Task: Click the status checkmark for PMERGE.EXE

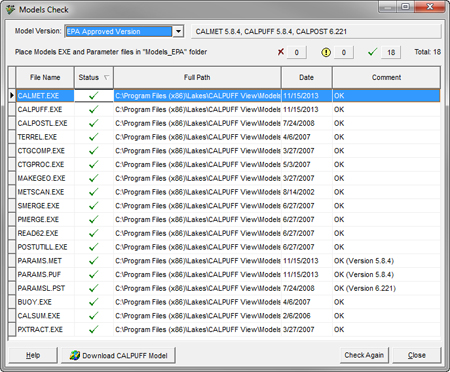Action: pyautogui.click(x=94, y=219)
